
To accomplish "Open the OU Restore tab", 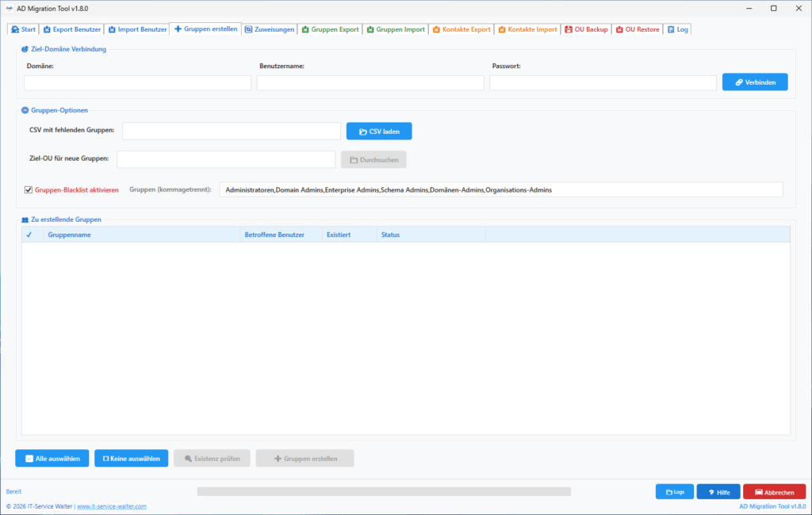I will point(637,29).
